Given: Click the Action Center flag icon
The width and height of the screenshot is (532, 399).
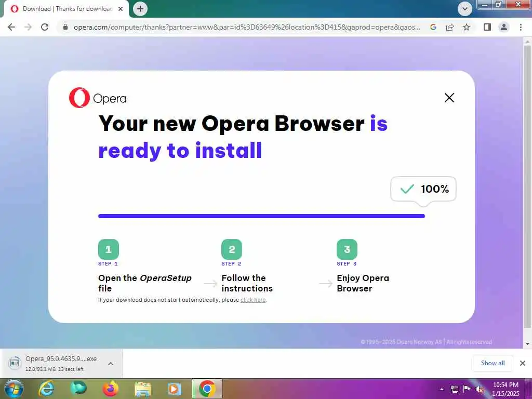Looking at the screenshot, I should [467, 389].
